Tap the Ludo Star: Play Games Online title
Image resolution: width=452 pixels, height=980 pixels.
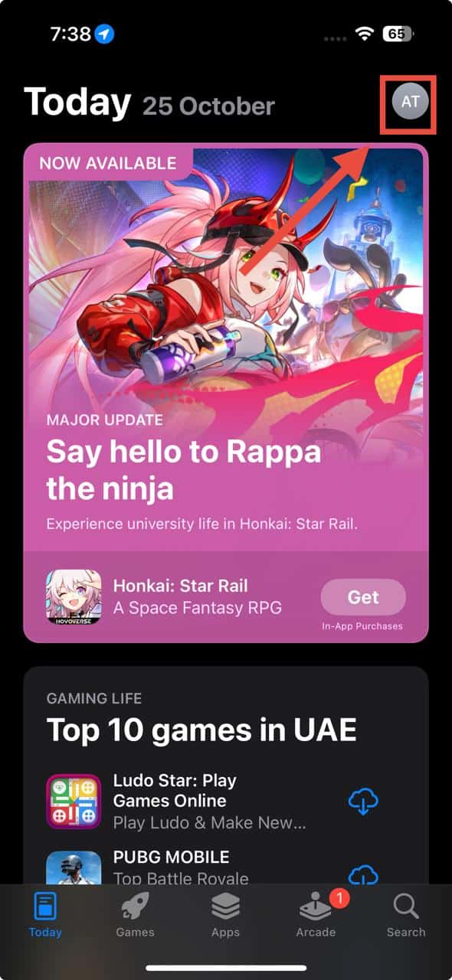pos(175,791)
